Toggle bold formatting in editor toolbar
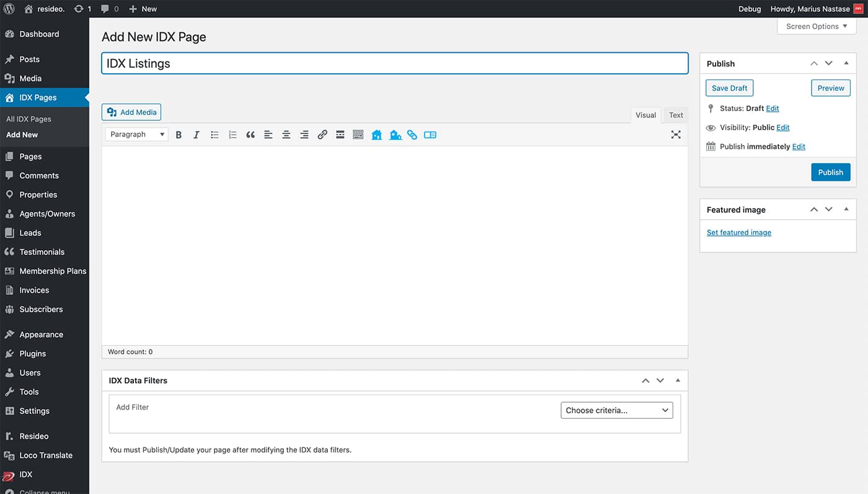868x494 pixels. [179, 135]
